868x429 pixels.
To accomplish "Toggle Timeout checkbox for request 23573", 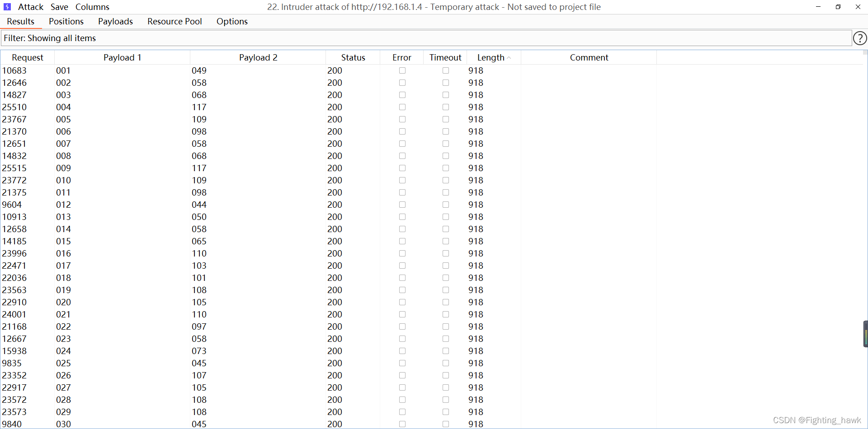I will click(x=446, y=412).
